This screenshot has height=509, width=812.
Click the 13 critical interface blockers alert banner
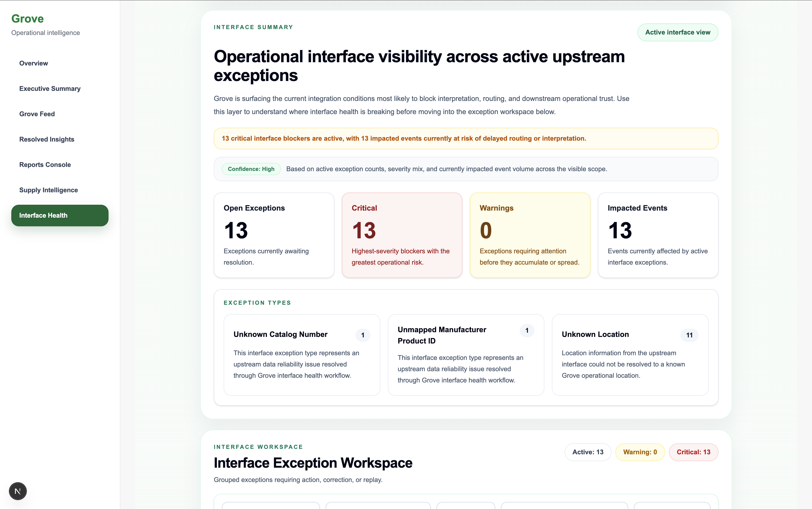point(466,138)
